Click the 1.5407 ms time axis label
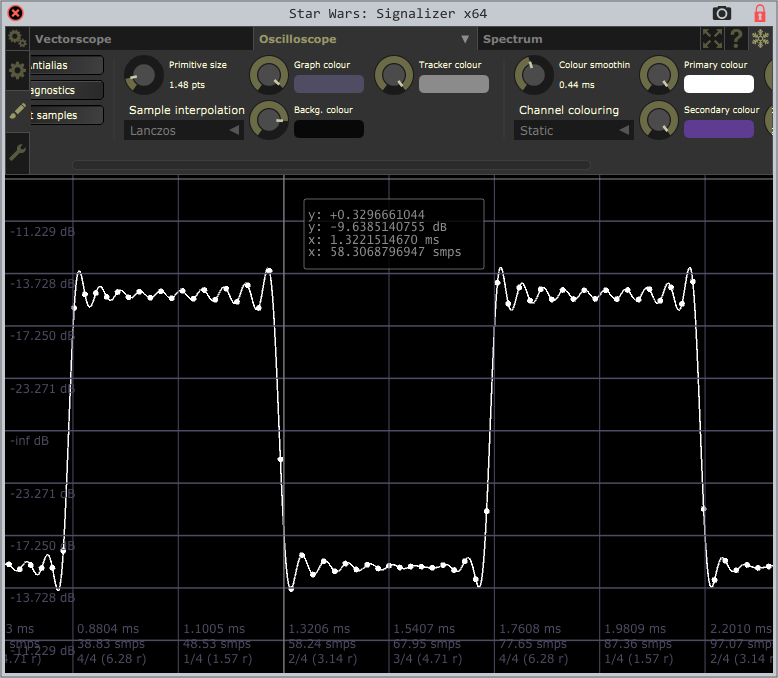The width and height of the screenshot is (778, 678). [424, 629]
